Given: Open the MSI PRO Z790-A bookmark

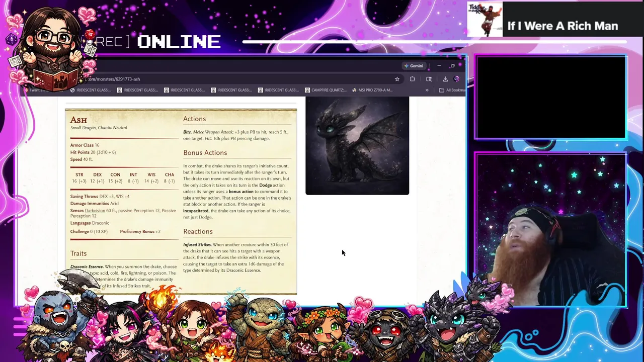Looking at the screenshot, I should [x=372, y=90].
